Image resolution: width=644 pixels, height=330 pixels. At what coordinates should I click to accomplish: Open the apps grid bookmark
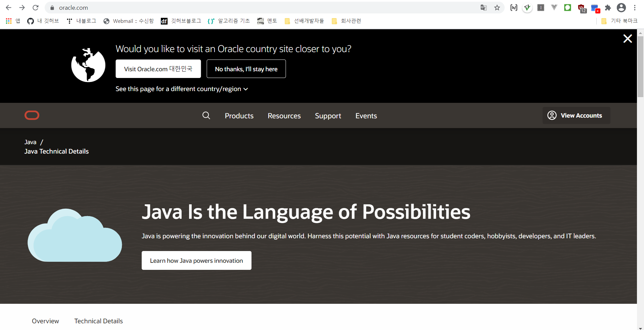pyautogui.click(x=13, y=21)
